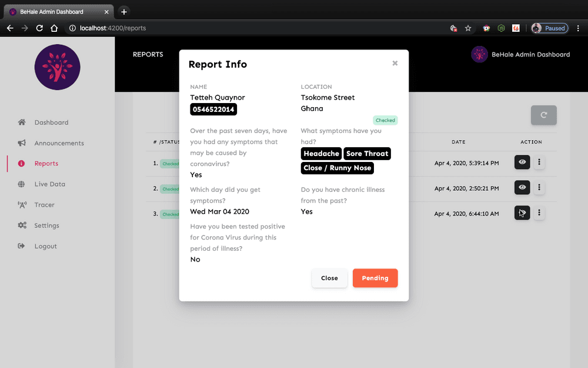This screenshot has width=588, height=368.
Task: Click the Tracer antenna icon
Action: tap(22, 205)
